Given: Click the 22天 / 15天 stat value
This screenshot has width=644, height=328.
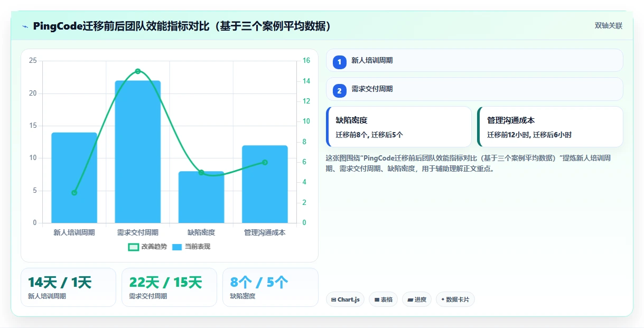Looking at the screenshot, I should coord(165,283).
